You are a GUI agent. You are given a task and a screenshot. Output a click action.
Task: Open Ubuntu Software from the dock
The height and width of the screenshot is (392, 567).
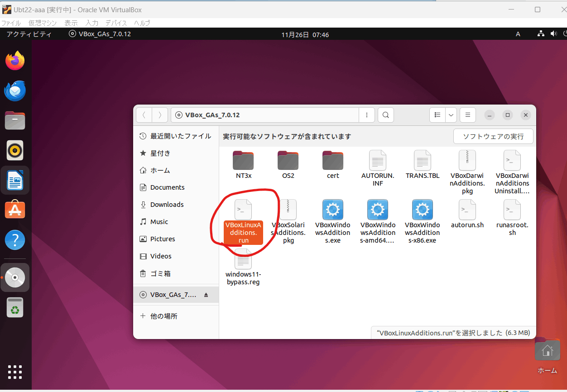[15, 210]
